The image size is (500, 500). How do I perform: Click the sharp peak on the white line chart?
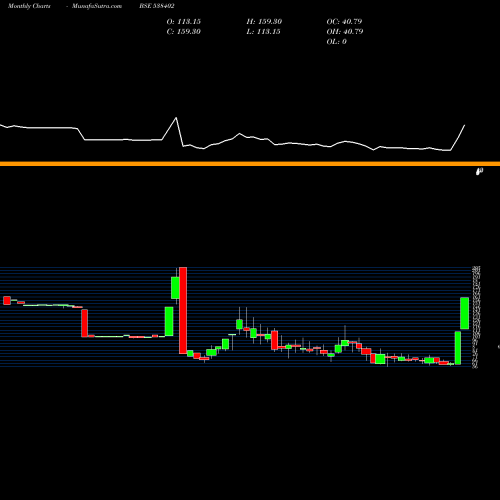click(x=176, y=118)
